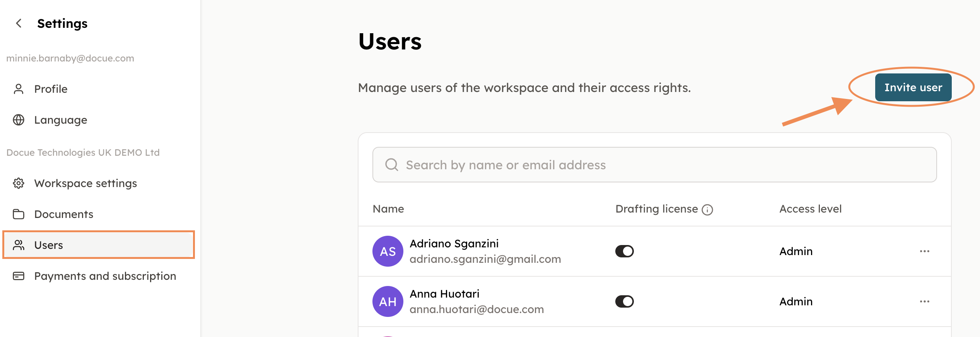Screen dimensions: 980x337
Task: Click the Language globe icon
Action: pyautogui.click(x=19, y=120)
